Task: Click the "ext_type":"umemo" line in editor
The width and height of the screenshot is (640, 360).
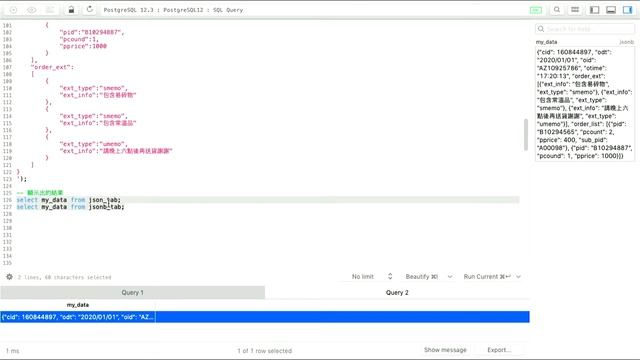Action: [93, 144]
